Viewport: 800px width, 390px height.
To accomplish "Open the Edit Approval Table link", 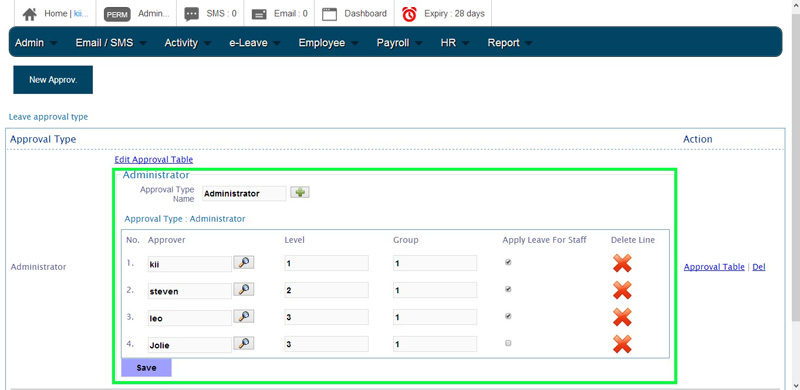I will (x=154, y=159).
